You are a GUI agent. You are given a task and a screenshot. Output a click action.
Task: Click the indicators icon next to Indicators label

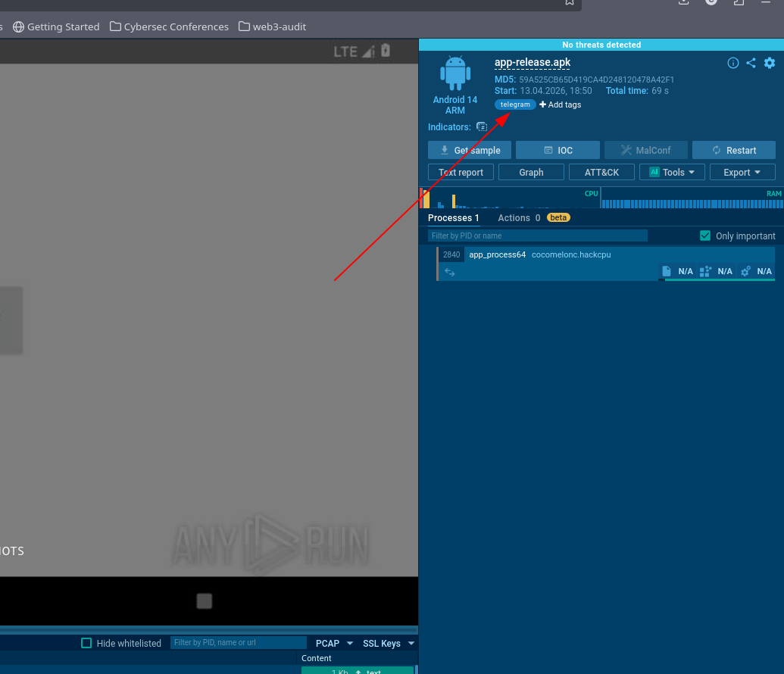click(482, 128)
